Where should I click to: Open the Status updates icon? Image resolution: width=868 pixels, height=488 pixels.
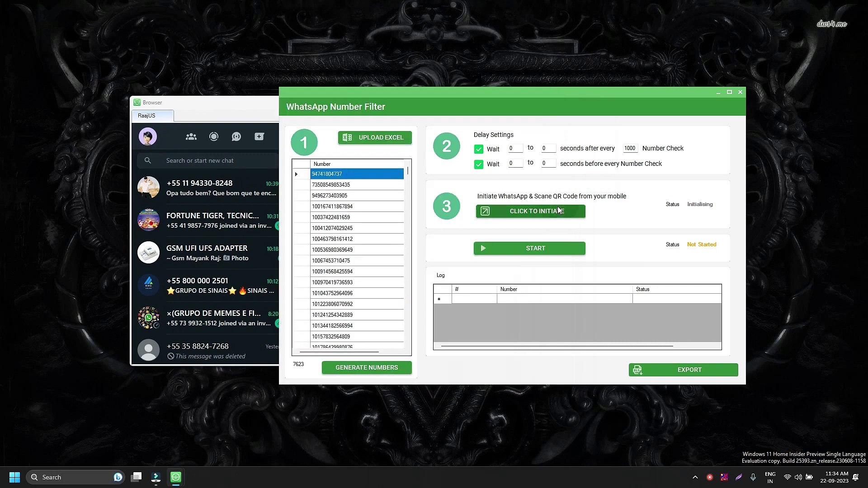tap(214, 136)
